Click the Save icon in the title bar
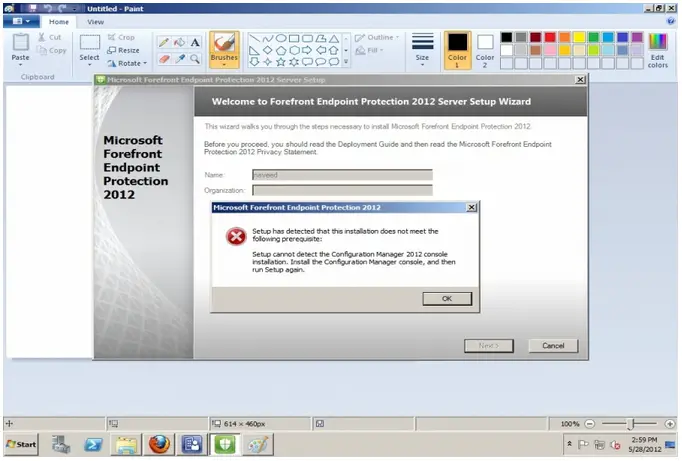682x461 pixels. click(x=32, y=8)
